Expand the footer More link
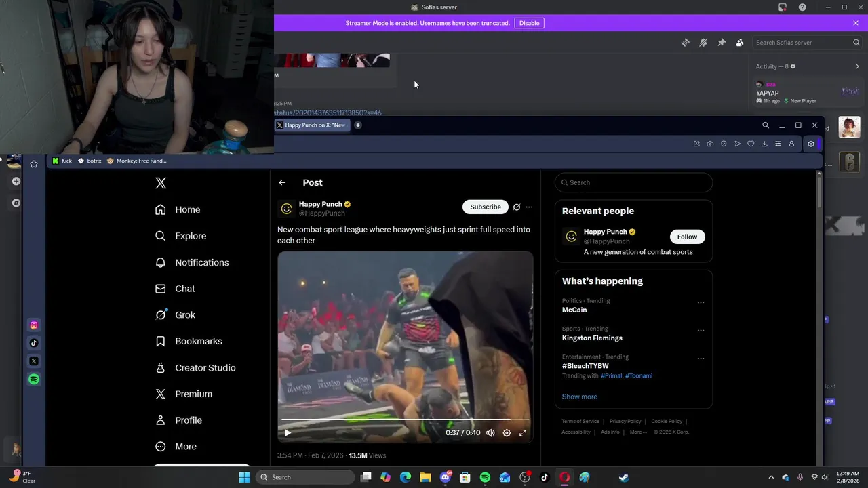 pyautogui.click(x=637, y=432)
